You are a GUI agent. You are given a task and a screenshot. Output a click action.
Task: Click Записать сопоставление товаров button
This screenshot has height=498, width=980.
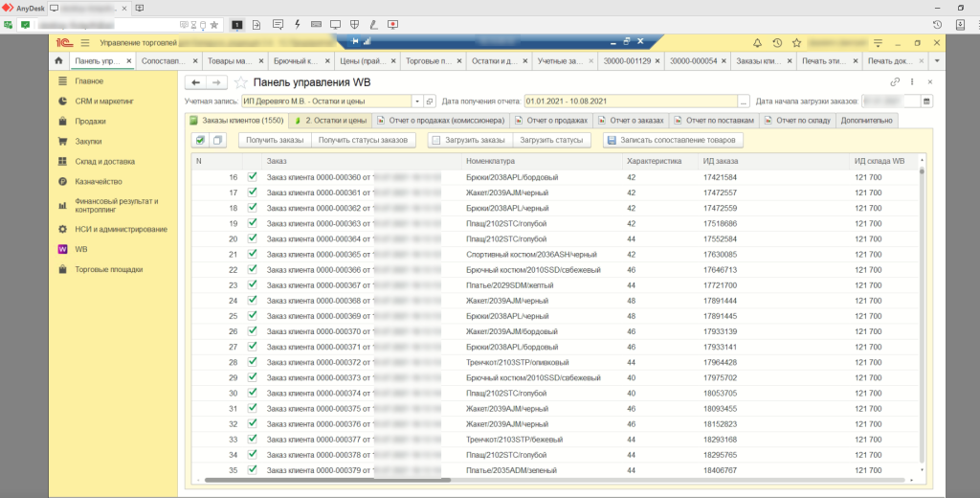coord(674,141)
